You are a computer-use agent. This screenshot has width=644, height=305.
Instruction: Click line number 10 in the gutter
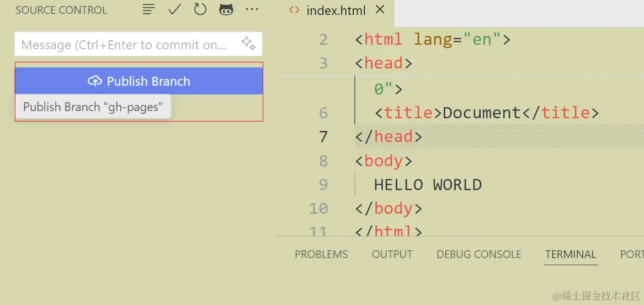click(x=319, y=209)
